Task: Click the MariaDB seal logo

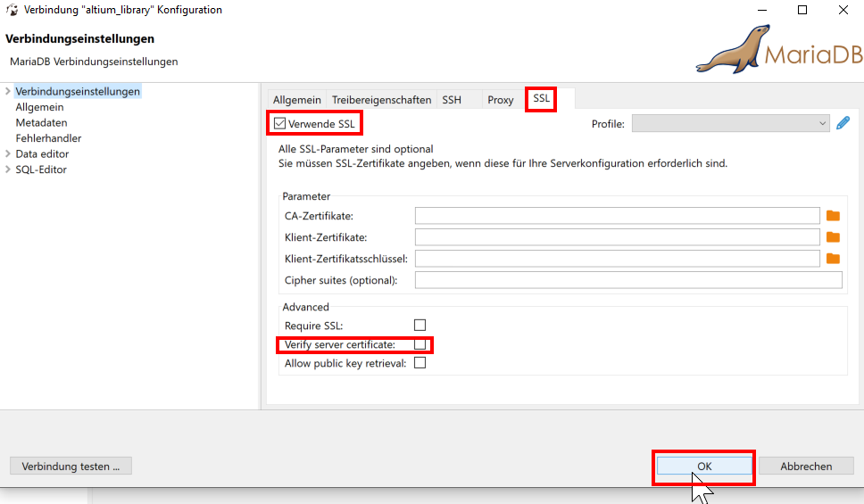Action: coord(732,51)
